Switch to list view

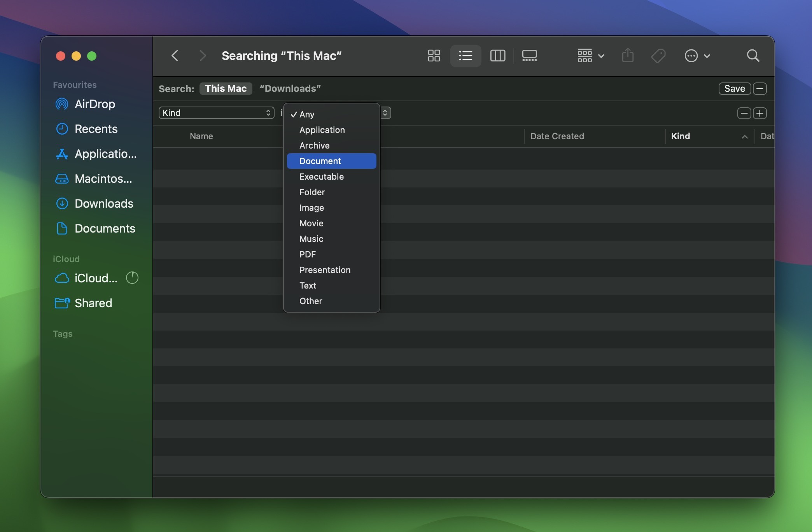pos(465,56)
